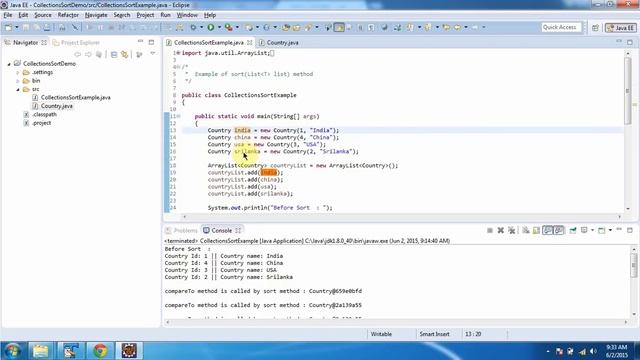Minimize the Navigator view
The width and height of the screenshot is (640, 360).
(140, 42)
